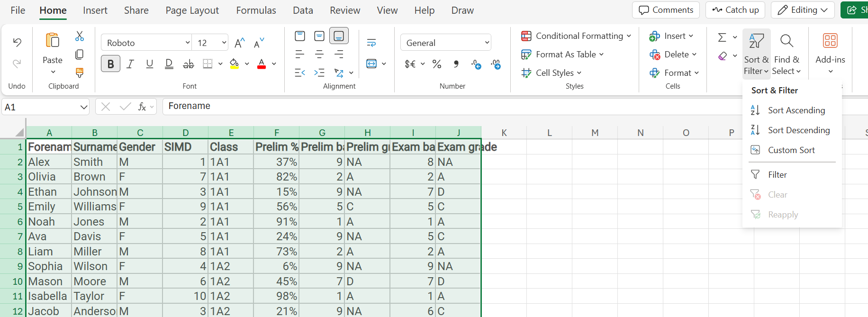Copy selection with copy icon

pyautogui.click(x=80, y=54)
